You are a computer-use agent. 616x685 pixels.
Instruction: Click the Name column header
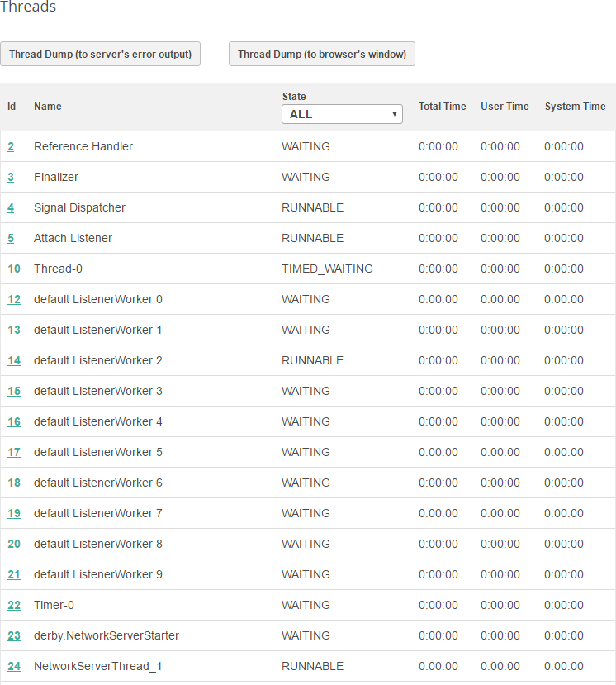coord(48,107)
